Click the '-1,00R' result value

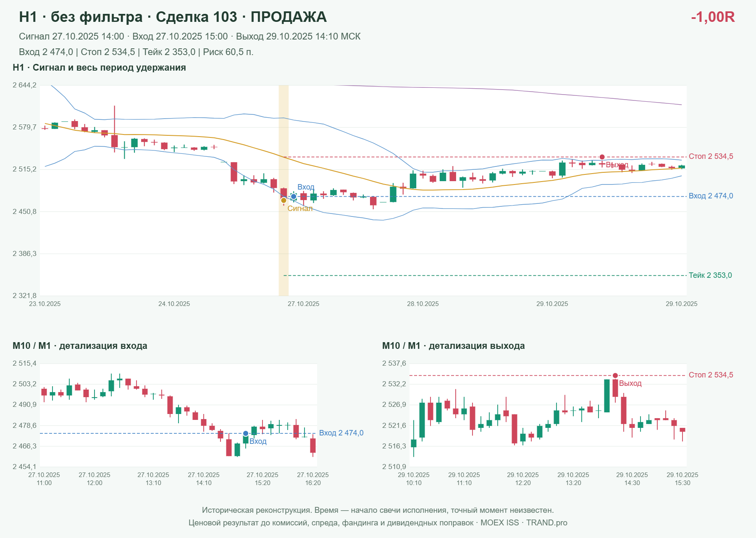713,17
